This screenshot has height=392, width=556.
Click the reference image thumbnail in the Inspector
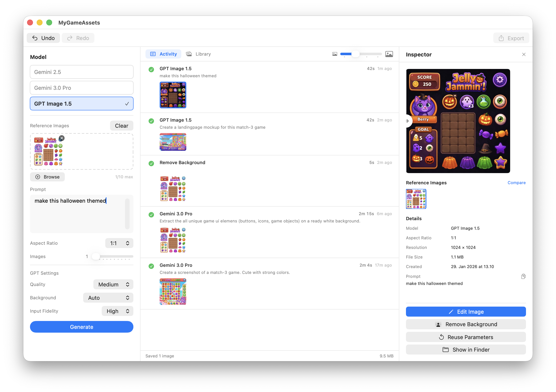(x=416, y=199)
